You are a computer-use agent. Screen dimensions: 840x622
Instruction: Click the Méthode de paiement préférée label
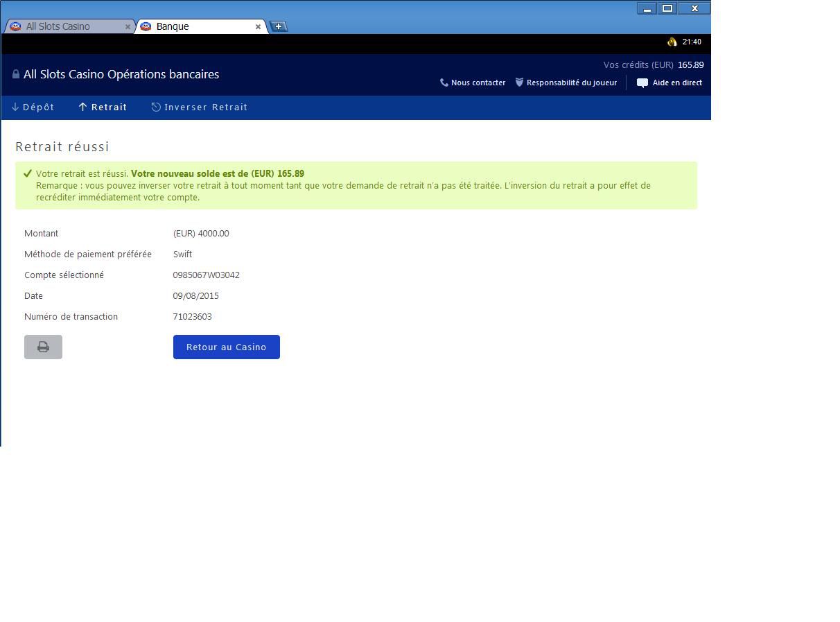tap(88, 254)
